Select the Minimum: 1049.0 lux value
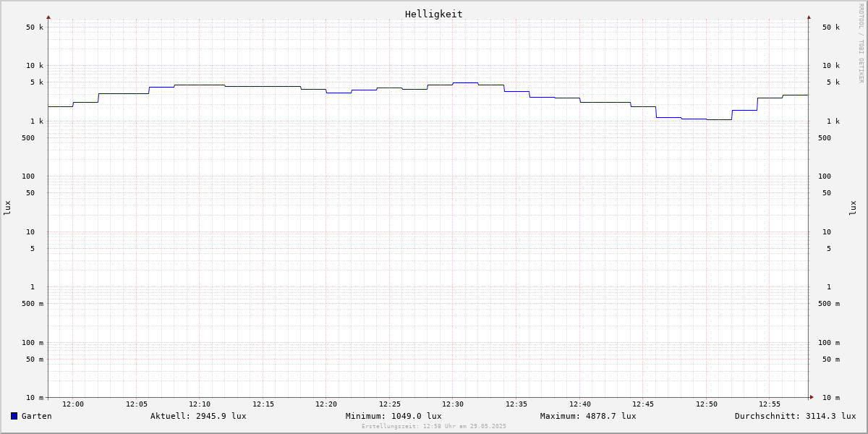 pyautogui.click(x=393, y=416)
